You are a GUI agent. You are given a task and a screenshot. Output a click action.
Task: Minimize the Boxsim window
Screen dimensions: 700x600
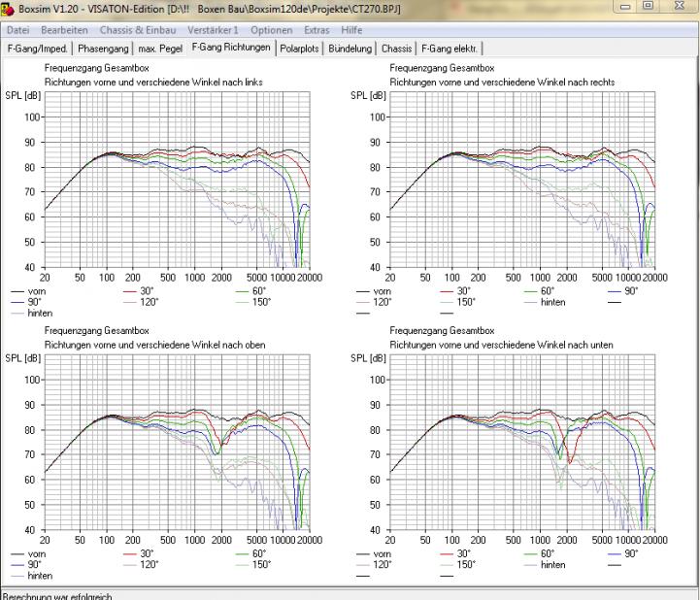[x=625, y=6]
